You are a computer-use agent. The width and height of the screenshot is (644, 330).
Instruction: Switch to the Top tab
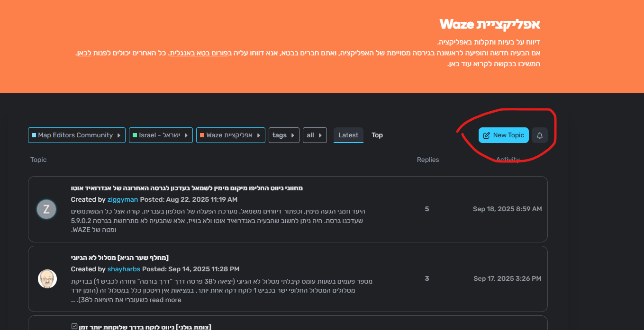pos(377,135)
